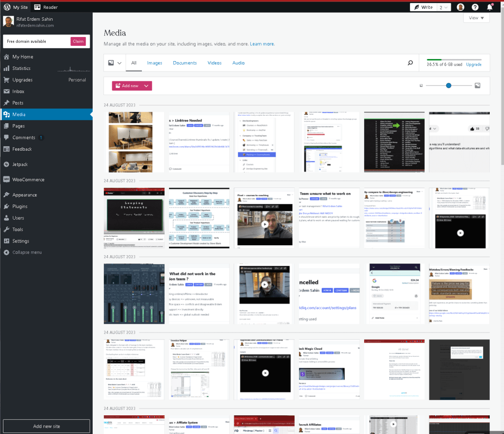
Task: Open the Inbox sidebar item
Action: coord(46,91)
